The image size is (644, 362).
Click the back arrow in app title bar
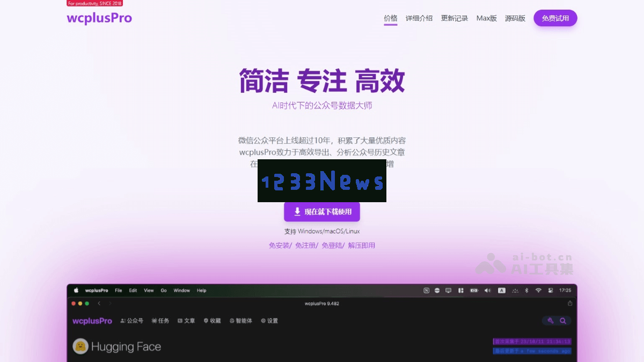(x=99, y=304)
